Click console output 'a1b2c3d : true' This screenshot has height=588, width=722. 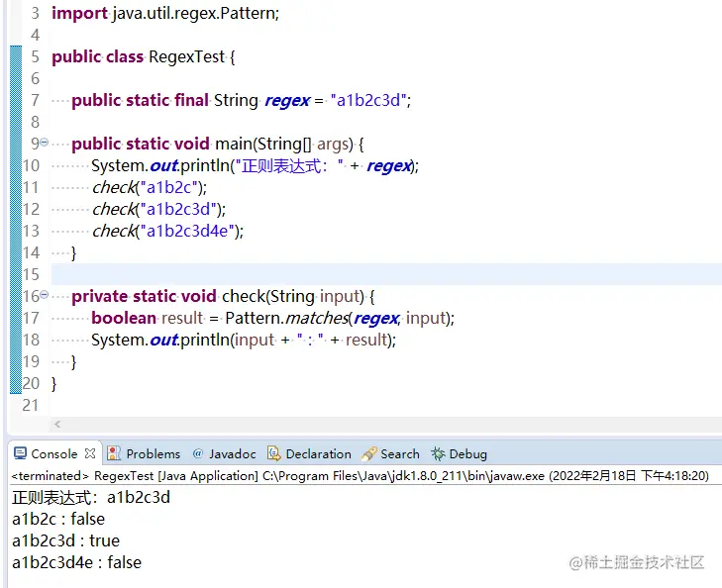pyautogui.click(x=65, y=540)
